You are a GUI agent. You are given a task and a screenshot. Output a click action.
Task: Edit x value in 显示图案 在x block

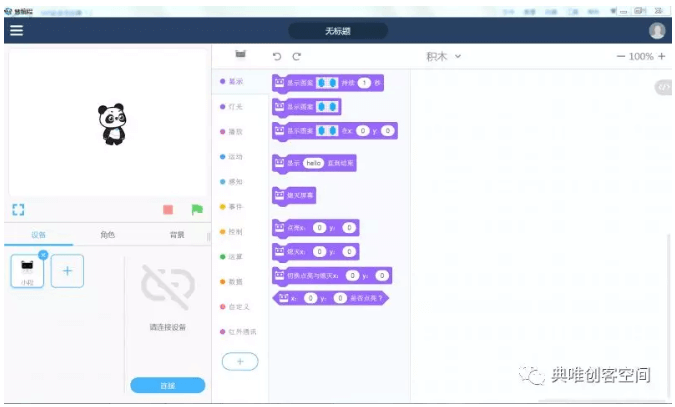(363, 130)
